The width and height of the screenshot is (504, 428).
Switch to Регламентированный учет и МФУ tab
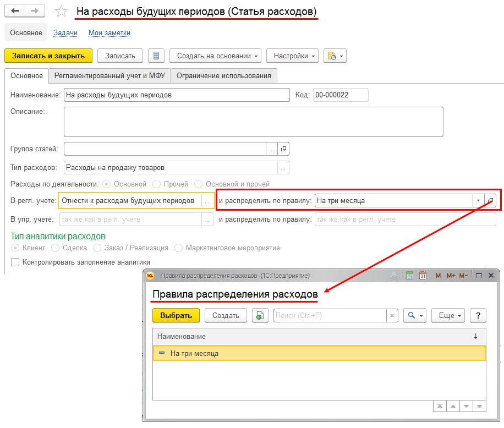(x=109, y=75)
